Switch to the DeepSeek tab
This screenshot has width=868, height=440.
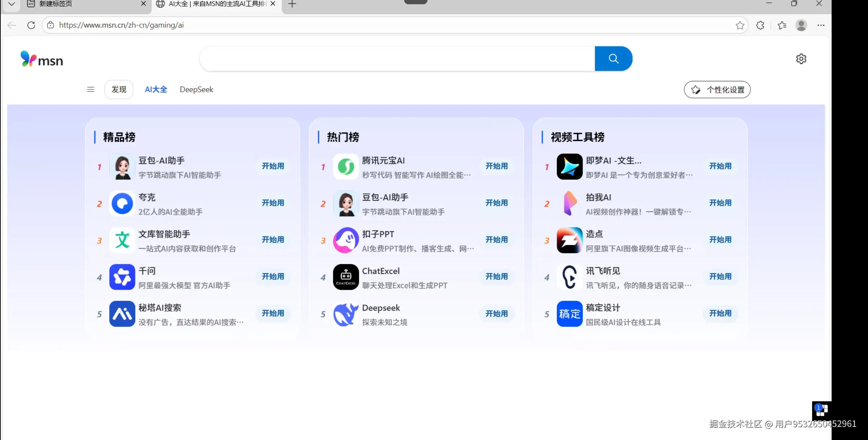tap(196, 89)
